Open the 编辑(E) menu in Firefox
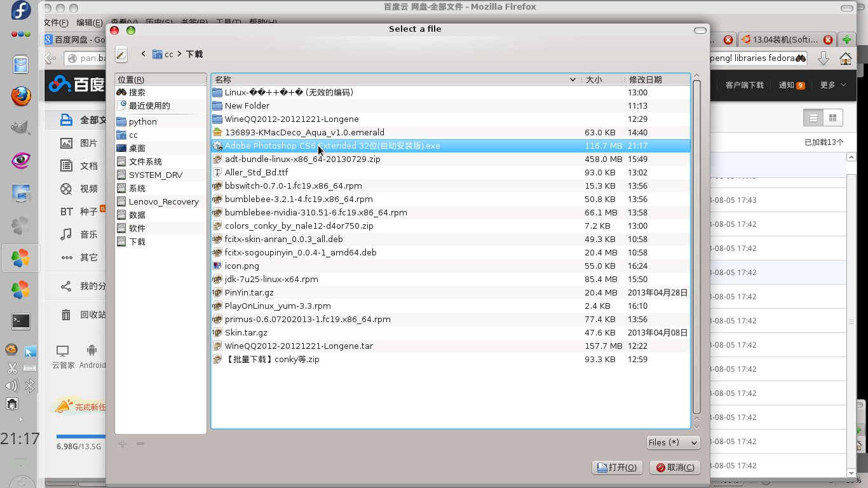The height and width of the screenshot is (488, 868). (x=89, y=23)
